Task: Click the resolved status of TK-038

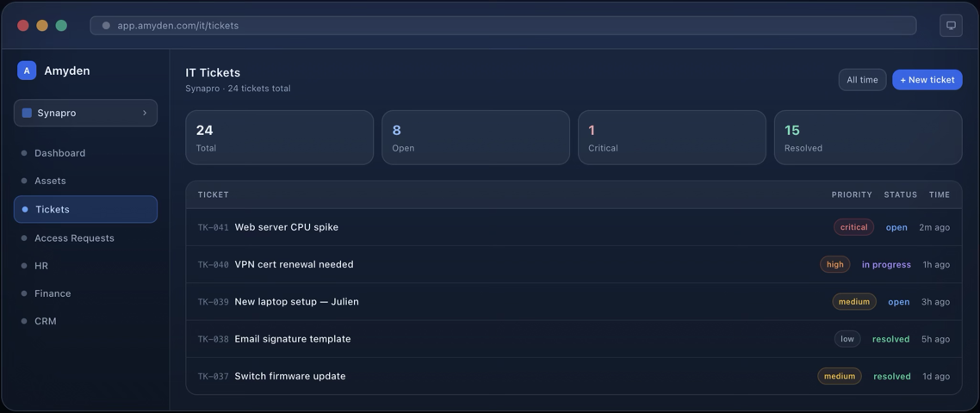Action: pos(890,339)
